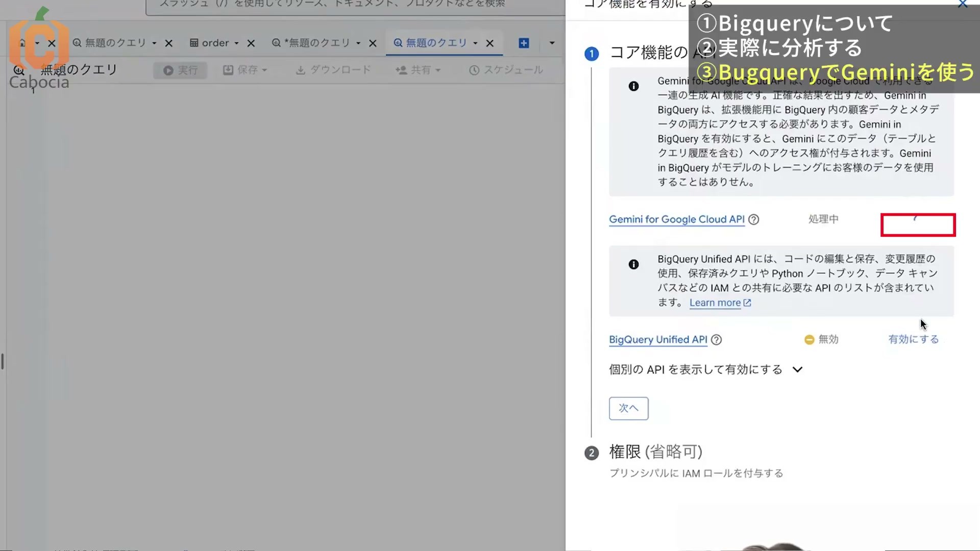Close the *無題のクエリ tab
The height and width of the screenshot is (551, 980).
373,43
